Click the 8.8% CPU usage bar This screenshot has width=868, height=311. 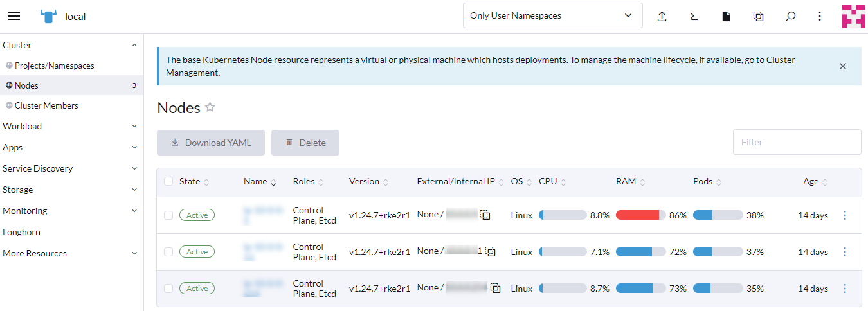click(563, 215)
